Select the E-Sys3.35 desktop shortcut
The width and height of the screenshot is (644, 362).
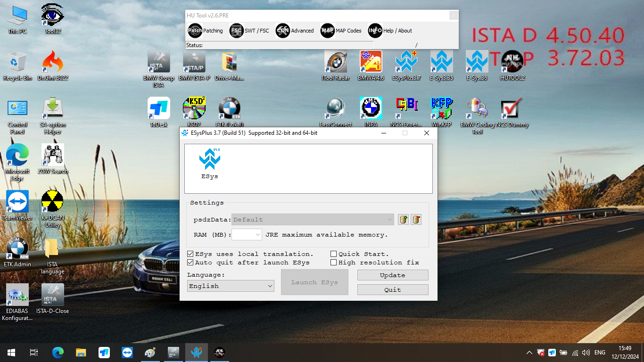click(x=442, y=66)
